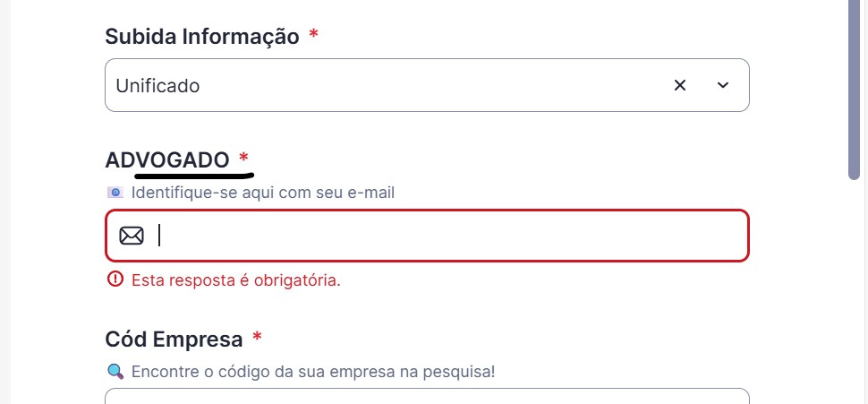The image size is (868, 404).
Task: Click the ADVOGADO field label
Action: pos(167,160)
